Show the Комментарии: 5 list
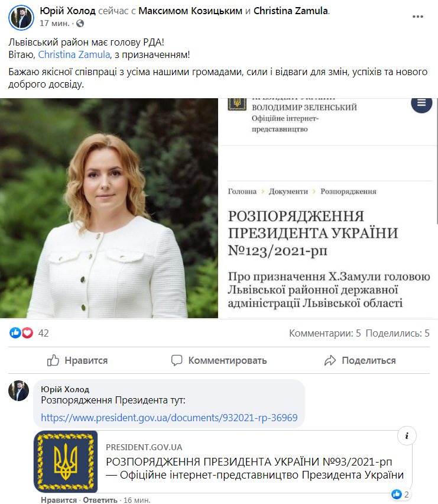438x504 pixels. click(325, 333)
